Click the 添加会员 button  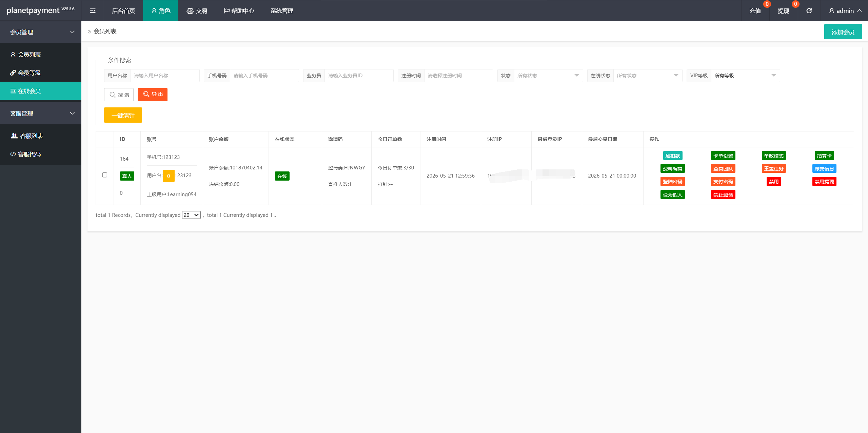pyautogui.click(x=843, y=32)
